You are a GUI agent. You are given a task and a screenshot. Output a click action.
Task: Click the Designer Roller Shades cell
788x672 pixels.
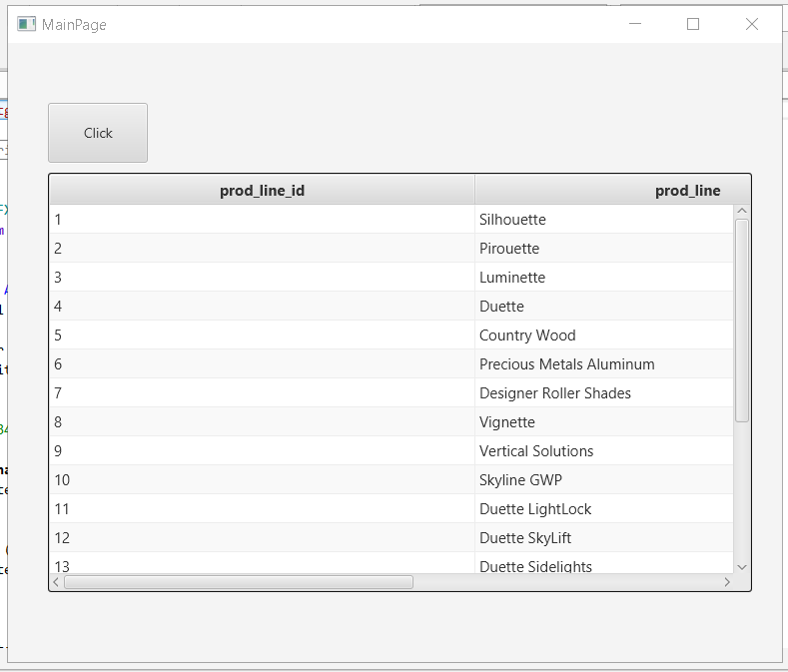pyautogui.click(x=554, y=393)
